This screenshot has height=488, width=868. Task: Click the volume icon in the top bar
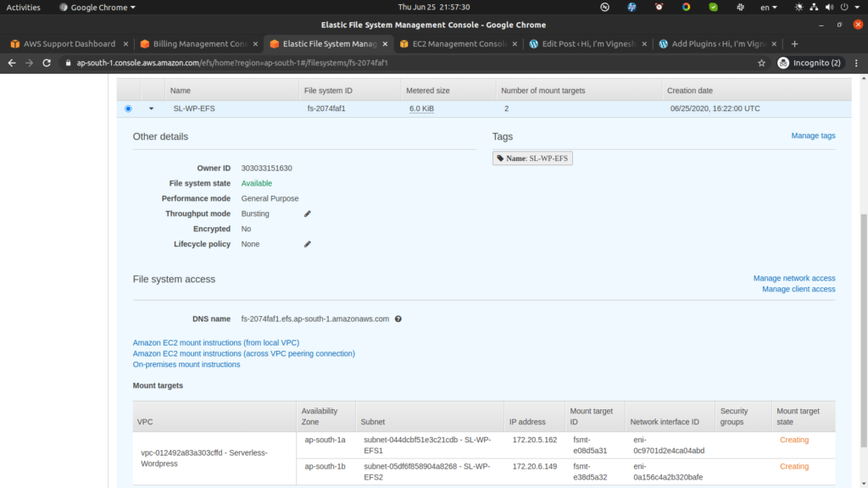tap(829, 7)
